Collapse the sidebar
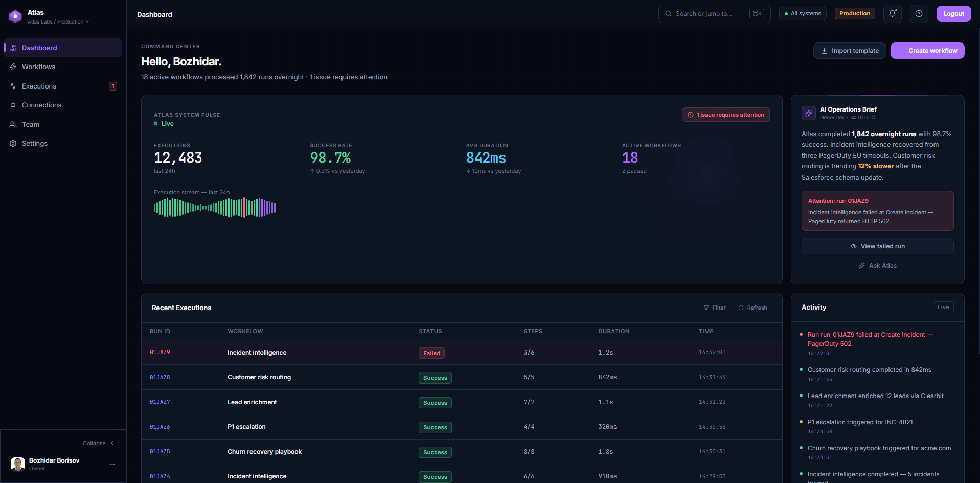The width and height of the screenshot is (980, 483). [99, 443]
